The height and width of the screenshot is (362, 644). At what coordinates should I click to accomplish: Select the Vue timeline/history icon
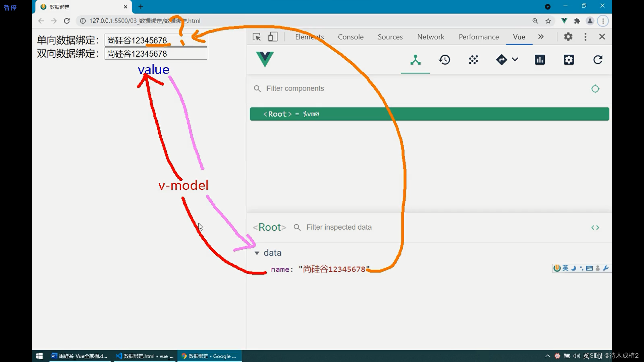444,59
